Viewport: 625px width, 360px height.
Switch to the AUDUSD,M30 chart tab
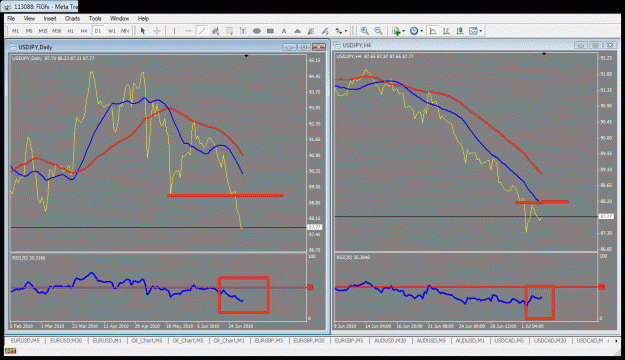pyautogui.click(x=390, y=340)
